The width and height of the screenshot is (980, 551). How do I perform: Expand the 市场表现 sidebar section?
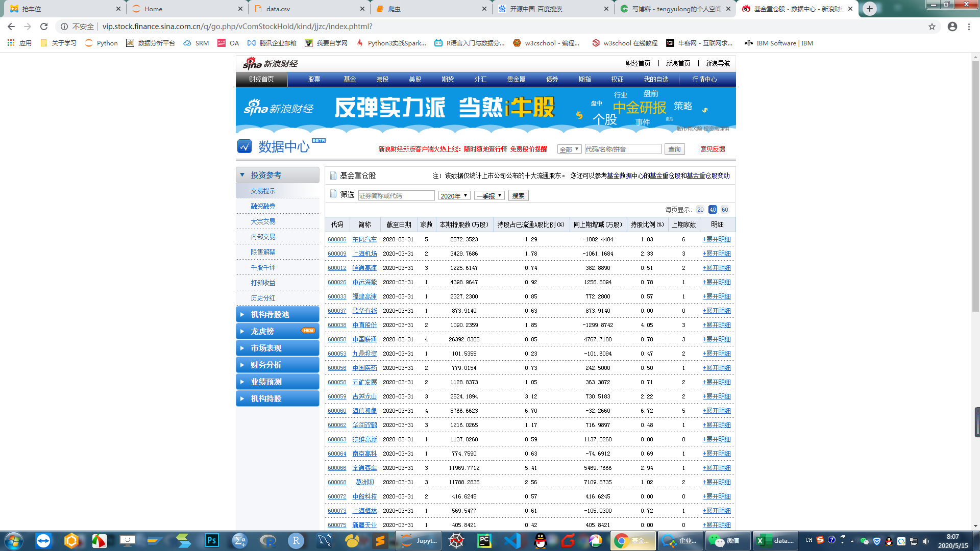click(278, 348)
